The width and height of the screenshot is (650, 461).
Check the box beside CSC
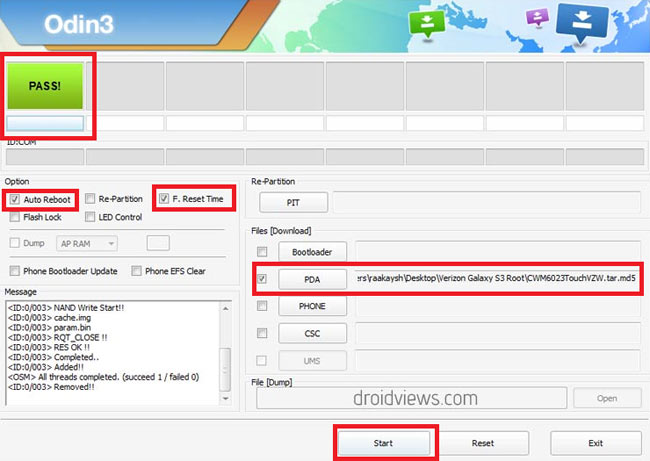(x=262, y=333)
